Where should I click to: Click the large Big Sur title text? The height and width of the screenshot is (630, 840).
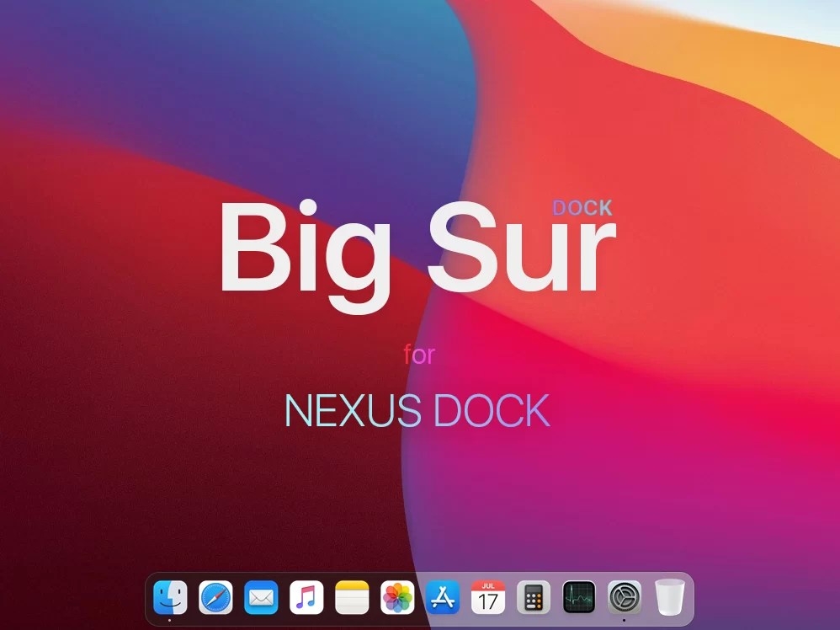pos(417,254)
